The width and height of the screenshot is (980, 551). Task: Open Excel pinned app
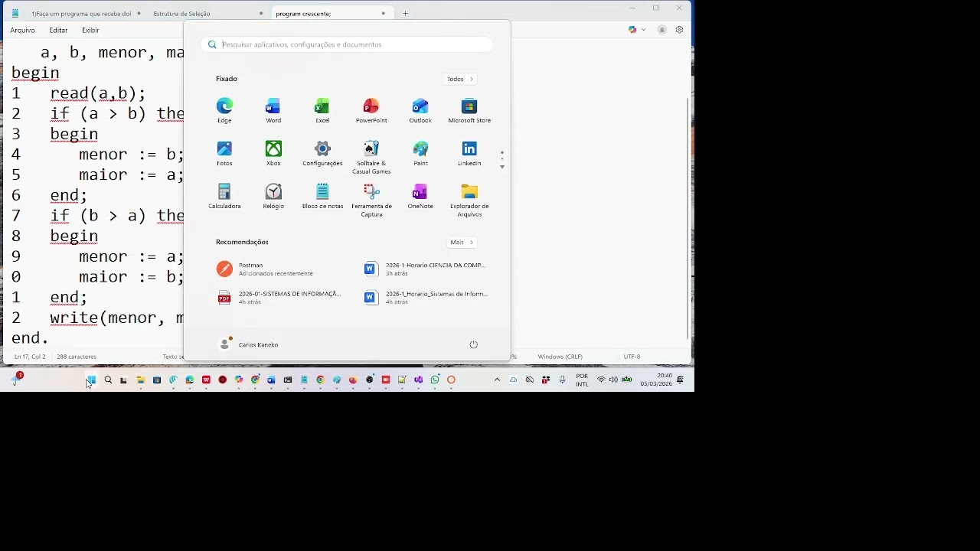point(322,110)
